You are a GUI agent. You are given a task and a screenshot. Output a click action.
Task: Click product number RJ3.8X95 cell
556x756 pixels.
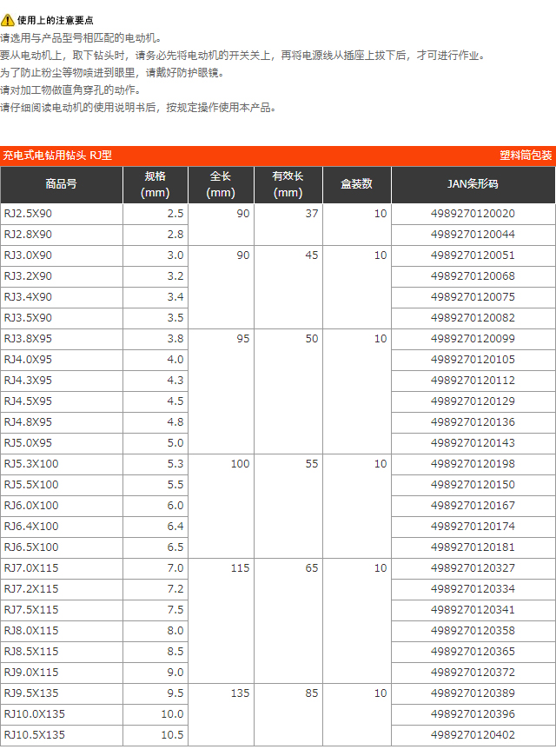pyautogui.click(x=28, y=339)
